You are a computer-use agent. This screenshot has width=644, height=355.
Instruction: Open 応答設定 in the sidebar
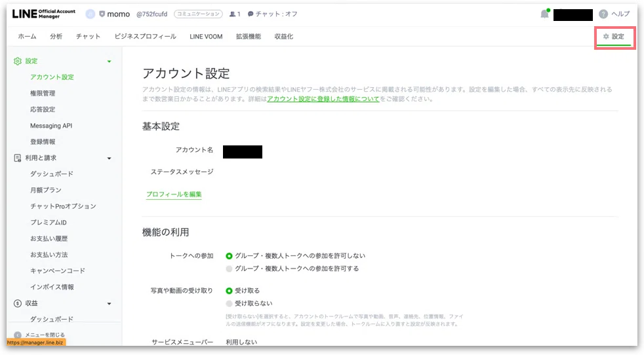[43, 109]
